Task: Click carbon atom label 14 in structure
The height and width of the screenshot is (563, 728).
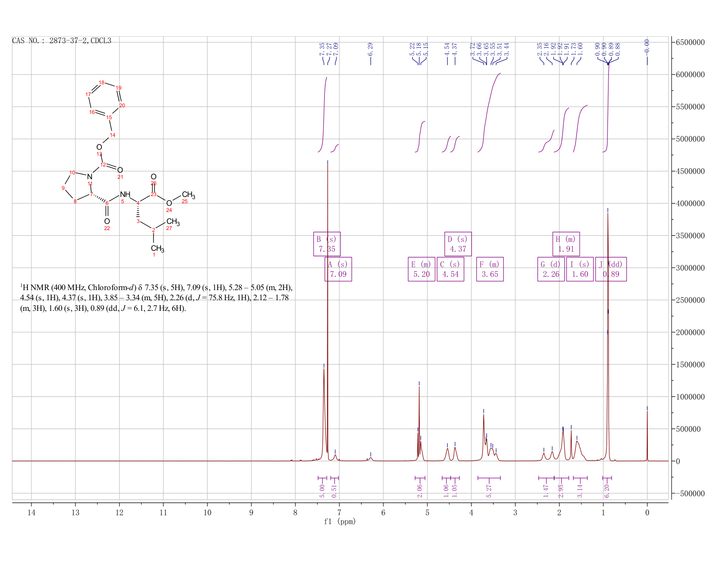Action: (113, 135)
